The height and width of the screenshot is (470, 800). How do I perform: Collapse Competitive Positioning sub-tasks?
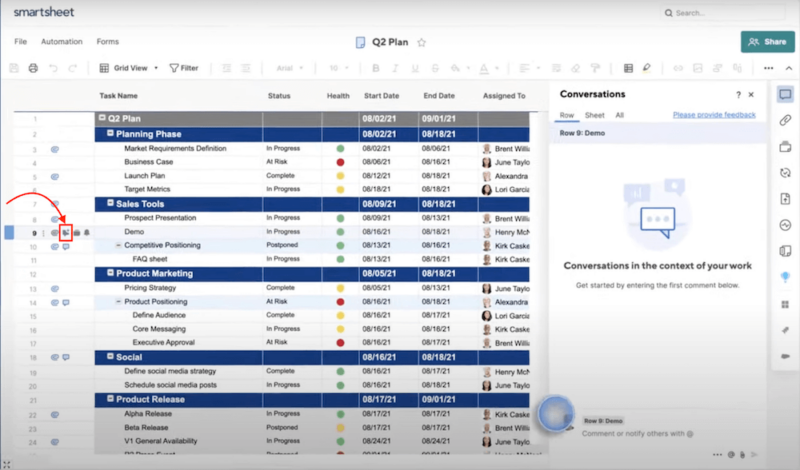click(x=118, y=245)
